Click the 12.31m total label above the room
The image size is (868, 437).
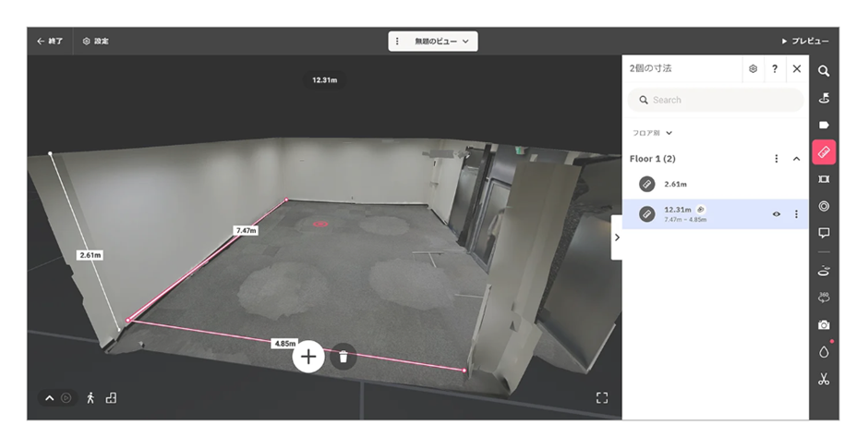[325, 79]
